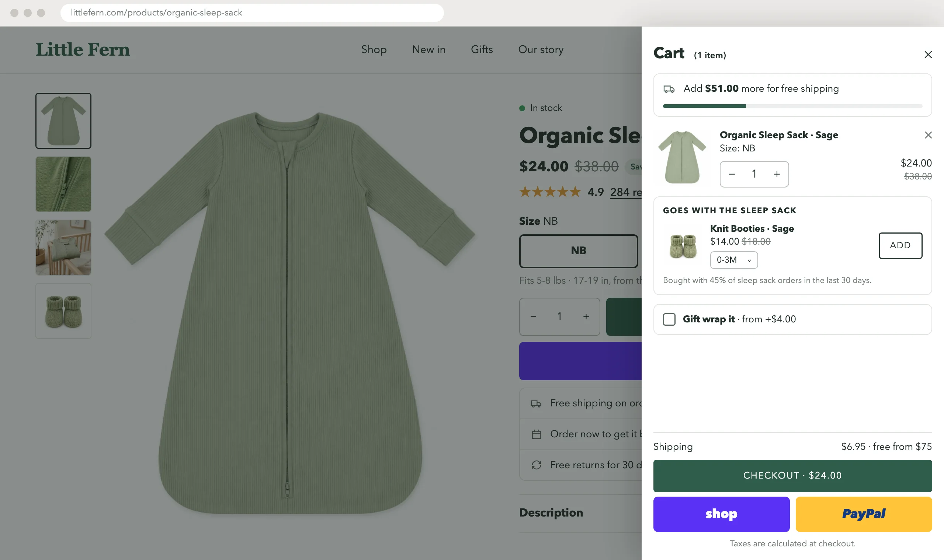
Task: Increase quantity on product page
Action: click(585, 316)
